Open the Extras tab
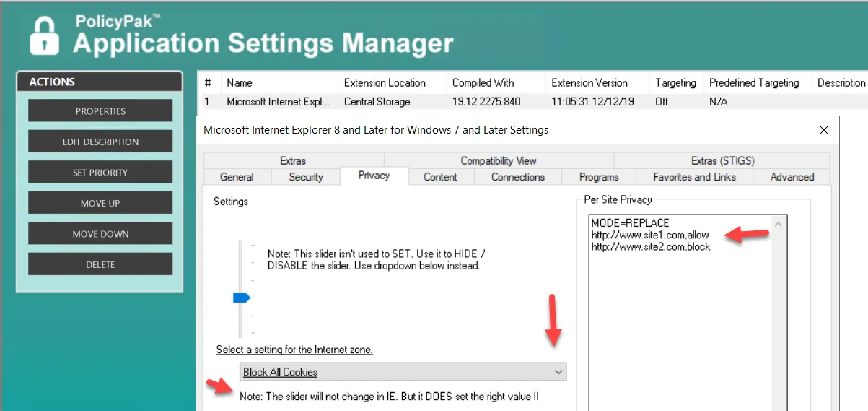868x411 pixels. click(x=293, y=160)
